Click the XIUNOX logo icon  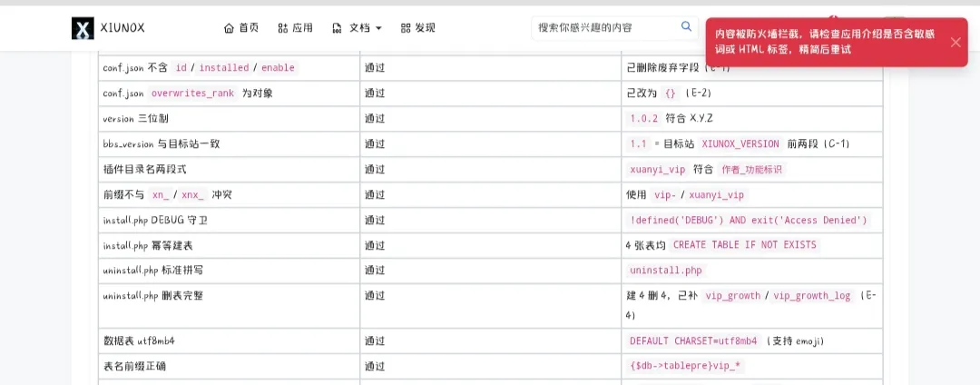tap(83, 28)
